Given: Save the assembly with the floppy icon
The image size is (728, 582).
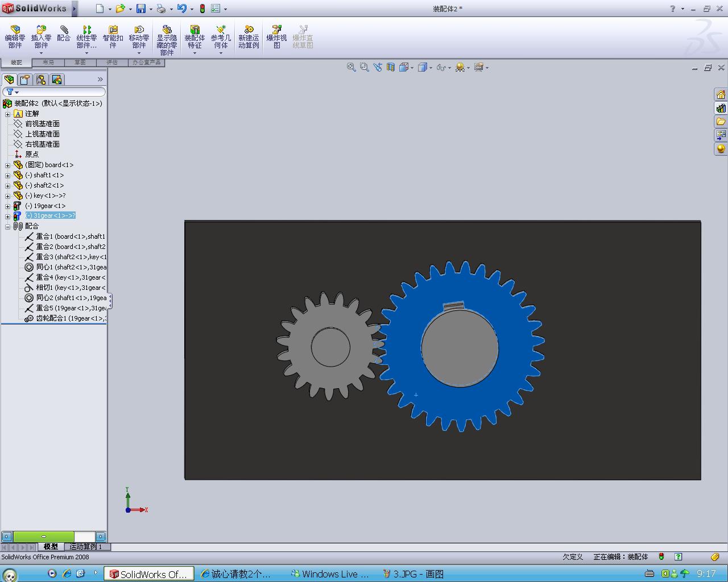Looking at the screenshot, I should click(140, 9).
